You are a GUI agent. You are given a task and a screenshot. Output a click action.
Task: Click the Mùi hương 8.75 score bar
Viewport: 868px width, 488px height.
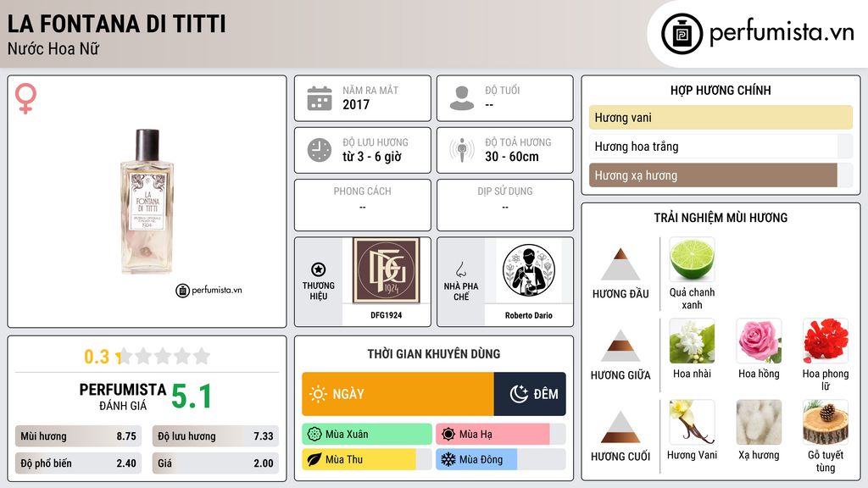click(x=79, y=436)
